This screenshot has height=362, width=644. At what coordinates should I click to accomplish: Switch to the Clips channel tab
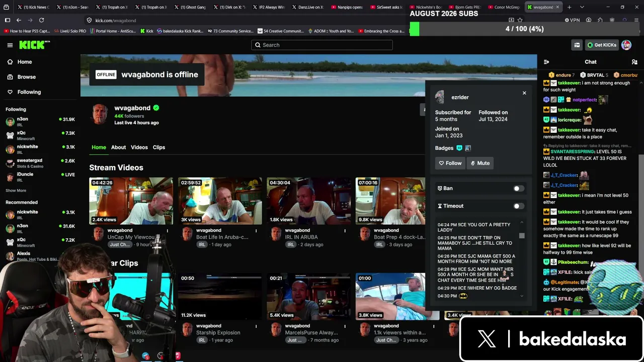click(159, 147)
